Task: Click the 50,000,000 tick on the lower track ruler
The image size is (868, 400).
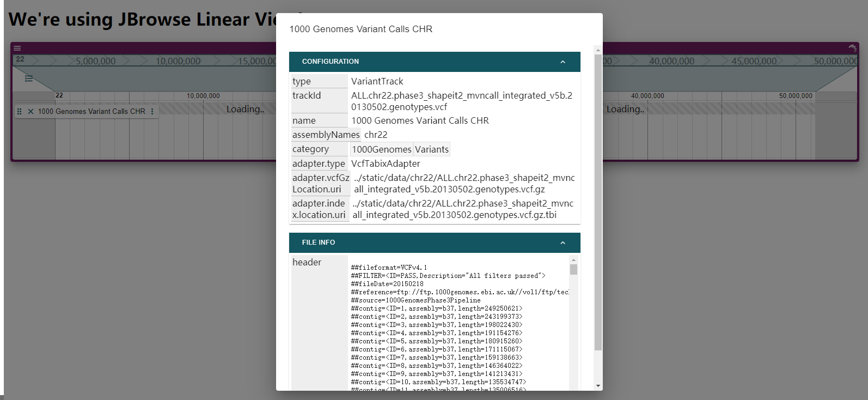Action: (796, 96)
